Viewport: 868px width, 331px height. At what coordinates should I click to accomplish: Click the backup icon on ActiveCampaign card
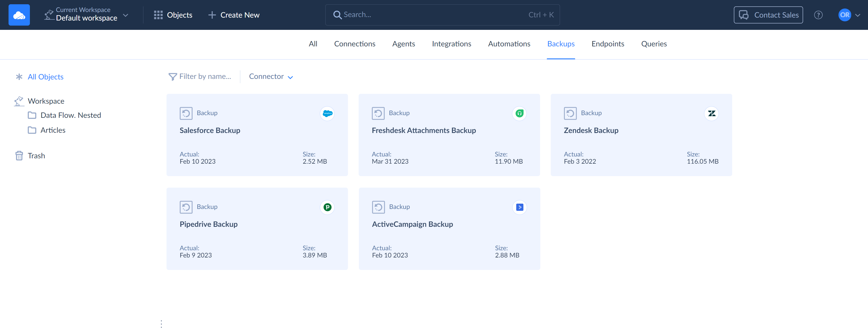coord(378,207)
